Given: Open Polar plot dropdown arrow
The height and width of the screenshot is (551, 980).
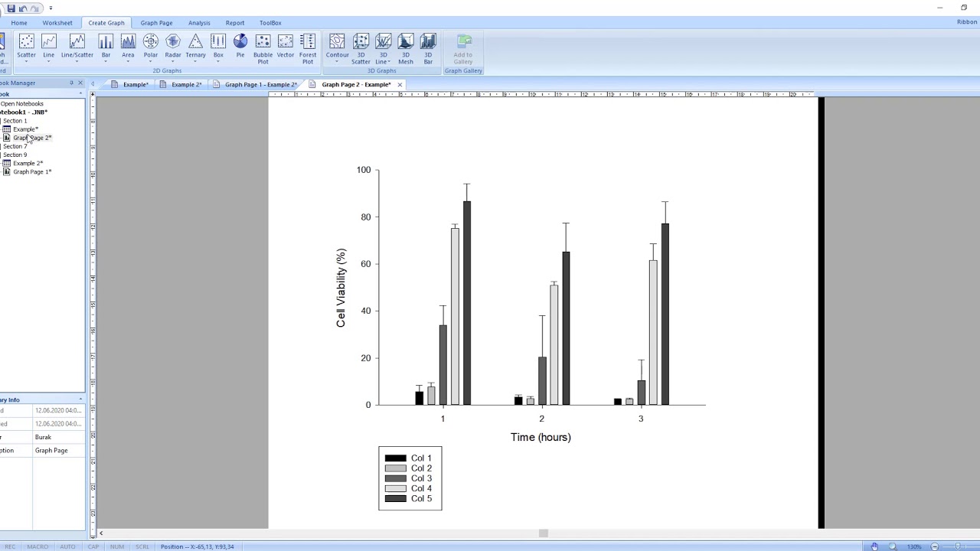Looking at the screenshot, I should click(151, 61).
